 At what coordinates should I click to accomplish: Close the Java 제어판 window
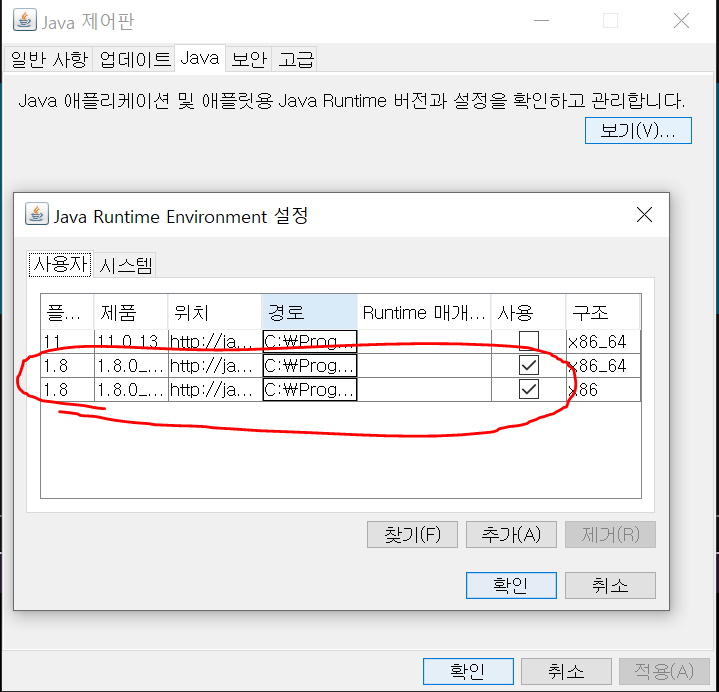[x=681, y=21]
